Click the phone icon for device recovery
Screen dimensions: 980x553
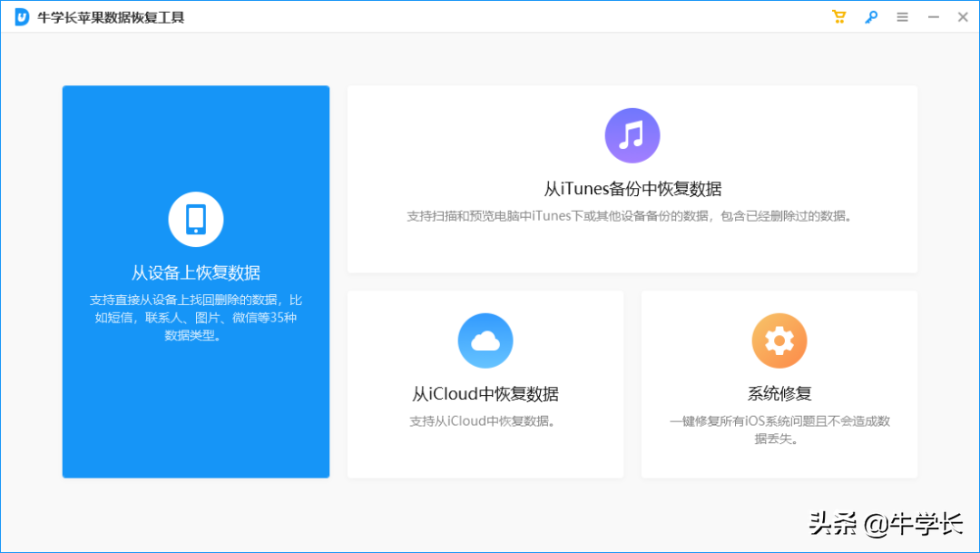pyautogui.click(x=196, y=219)
